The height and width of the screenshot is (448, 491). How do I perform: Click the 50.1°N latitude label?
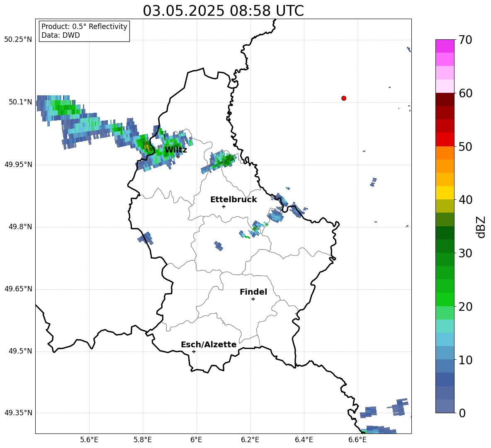[20, 102]
